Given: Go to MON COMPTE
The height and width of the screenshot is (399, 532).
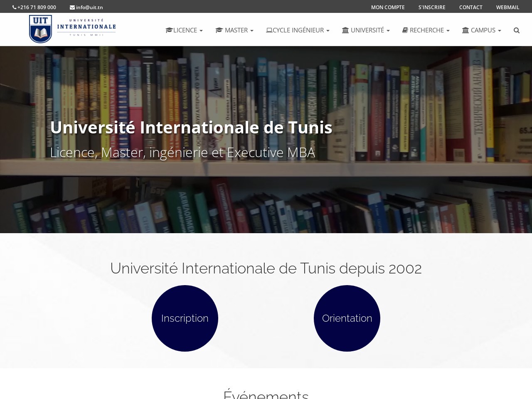Looking at the screenshot, I should [388, 7].
